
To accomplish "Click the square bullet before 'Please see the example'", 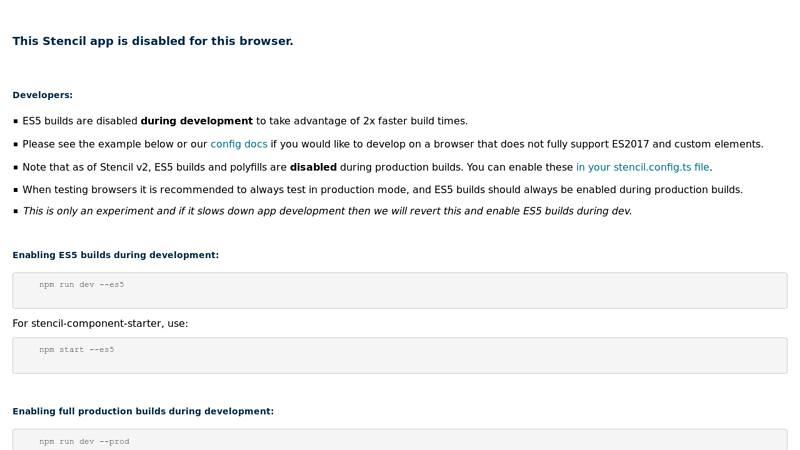I will tap(16, 144).
